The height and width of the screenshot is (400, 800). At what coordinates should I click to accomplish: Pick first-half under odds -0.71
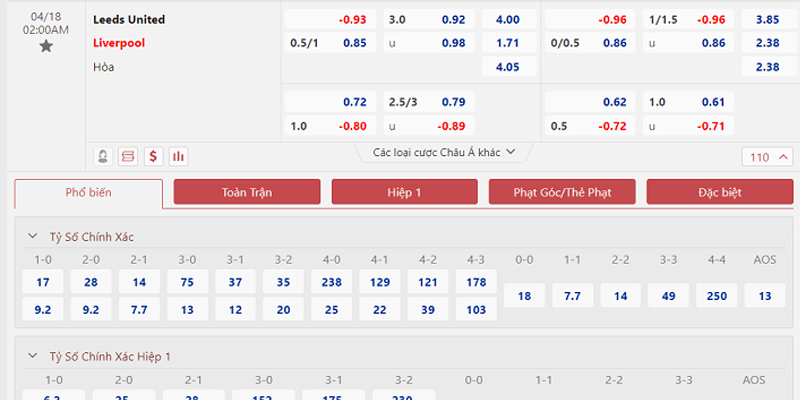[689, 126]
